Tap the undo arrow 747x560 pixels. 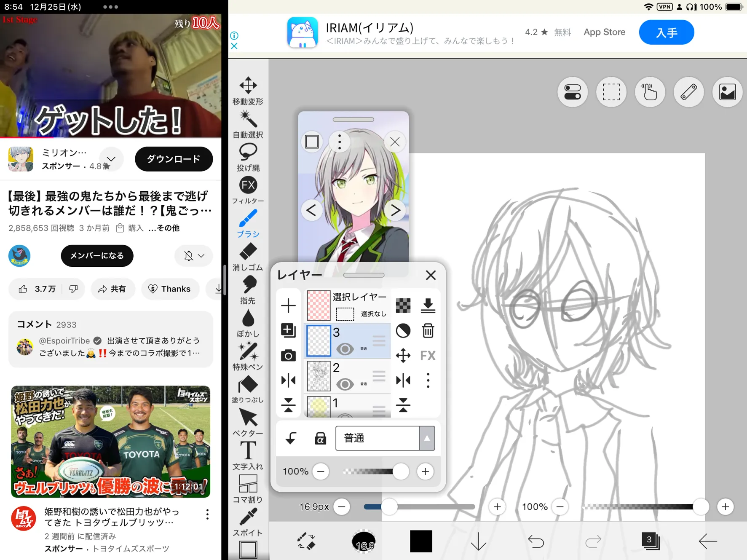point(535,541)
